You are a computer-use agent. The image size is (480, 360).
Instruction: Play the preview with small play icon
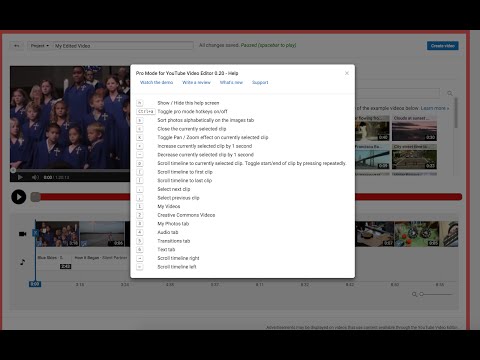point(20,177)
